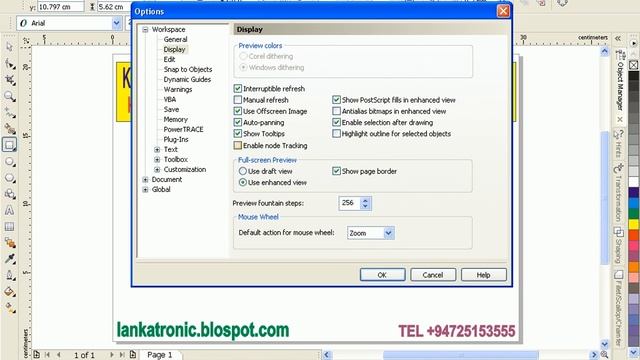Expand the Document tree node
This screenshot has height=360, width=640.
click(x=145, y=180)
